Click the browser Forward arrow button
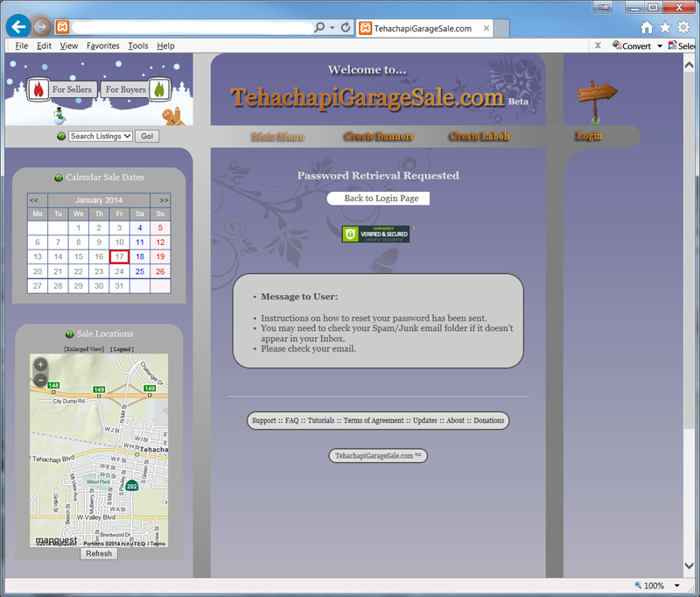Viewport: 700px width, 597px height. click(x=41, y=27)
